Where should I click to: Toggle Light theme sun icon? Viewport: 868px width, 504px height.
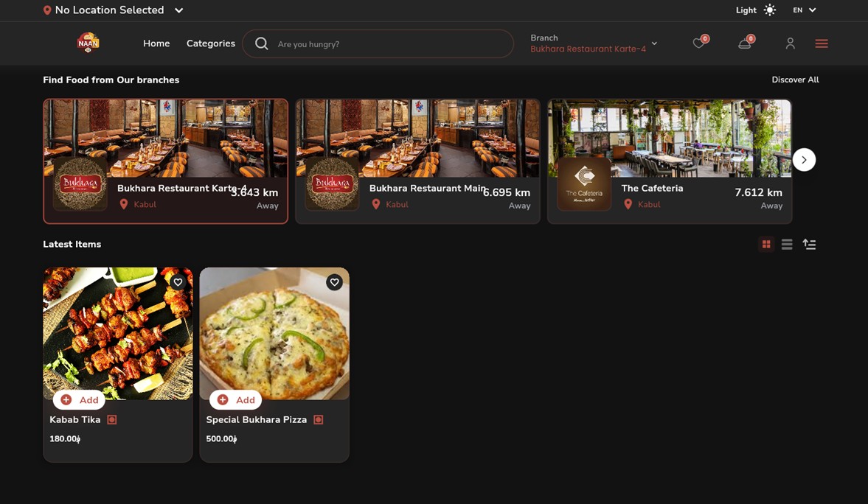coord(769,10)
